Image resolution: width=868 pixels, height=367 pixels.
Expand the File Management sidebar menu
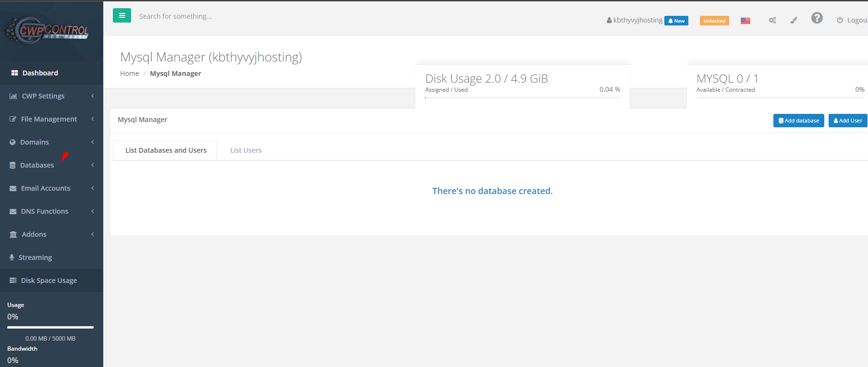(49, 119)
